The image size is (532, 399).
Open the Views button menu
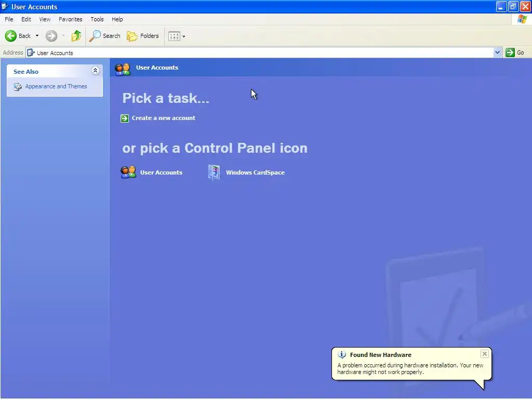click(x=177, y=36)
